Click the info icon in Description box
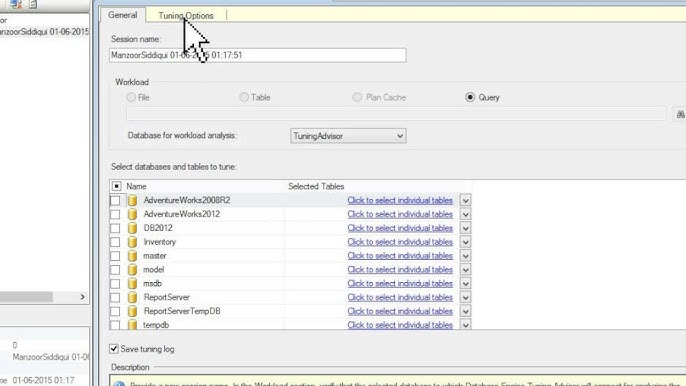This screenshot has width=686, height=386. (119, 384)
